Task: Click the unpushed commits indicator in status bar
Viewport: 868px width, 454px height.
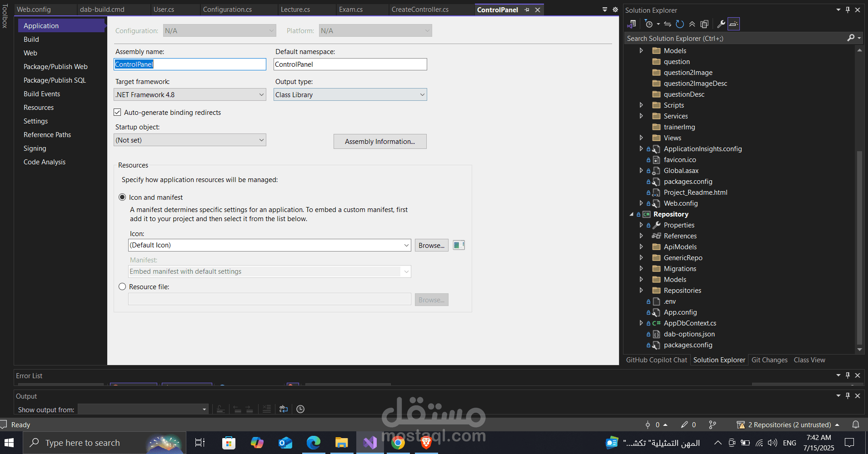Action: pyautogui.click(x=656, y=424)
